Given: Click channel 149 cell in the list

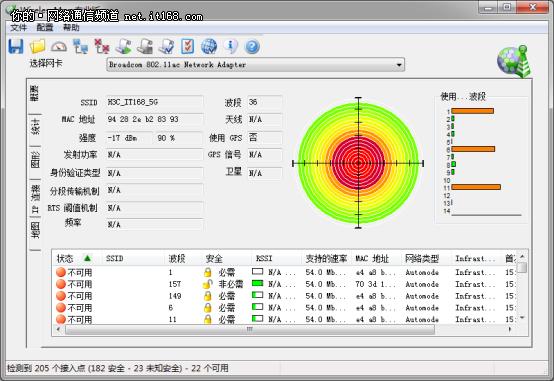Looking at the screenshot, I should tap(175, 296).
